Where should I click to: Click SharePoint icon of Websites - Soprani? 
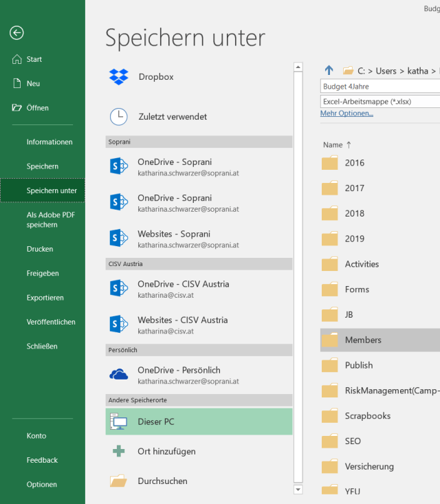[119, 238]
